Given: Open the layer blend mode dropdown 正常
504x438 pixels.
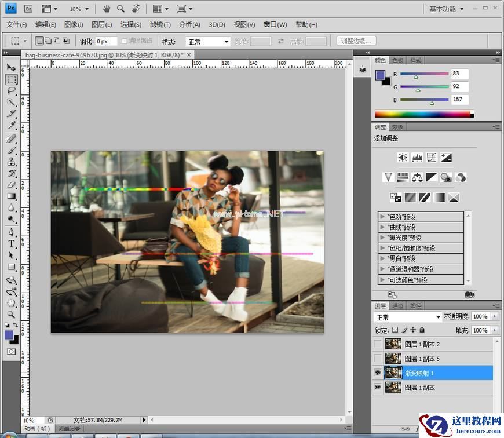Looking at the screenshot, I should click(x=408, y=317).
